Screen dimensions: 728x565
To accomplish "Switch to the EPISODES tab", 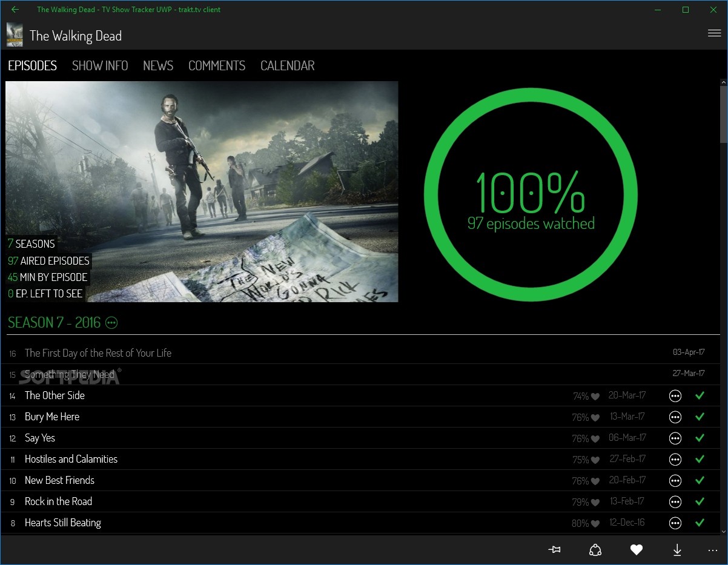I will tap(32, 65).
